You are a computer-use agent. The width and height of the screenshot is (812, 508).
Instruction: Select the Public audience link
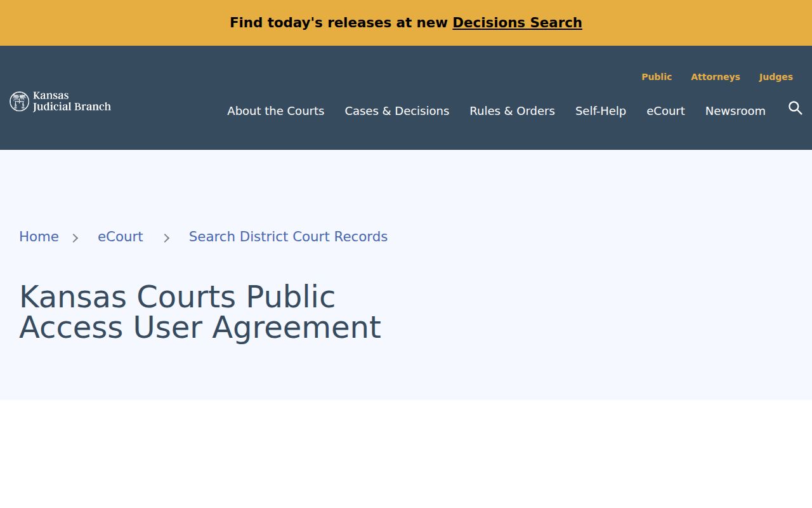tap(657, 77)
